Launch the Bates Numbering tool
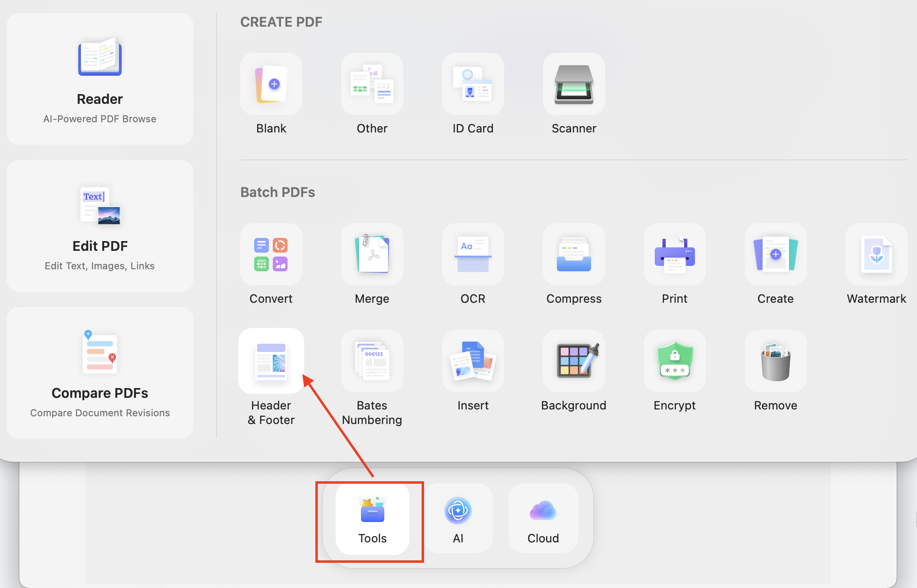917x588 pixels. point(372,361)
